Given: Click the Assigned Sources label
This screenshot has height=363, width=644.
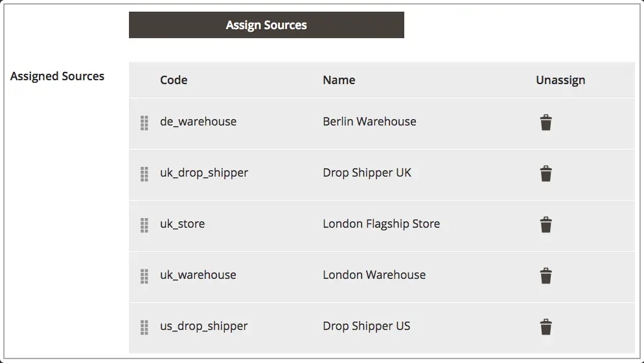Looking at the screenshot, I should [x=57, y=76].
